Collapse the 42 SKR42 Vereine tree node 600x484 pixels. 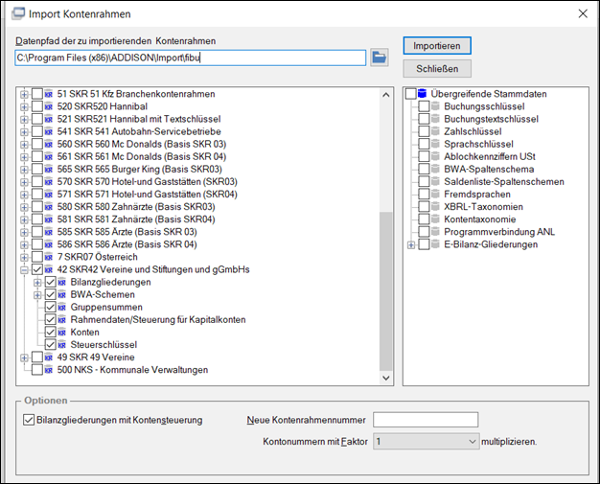coord(24,270)
